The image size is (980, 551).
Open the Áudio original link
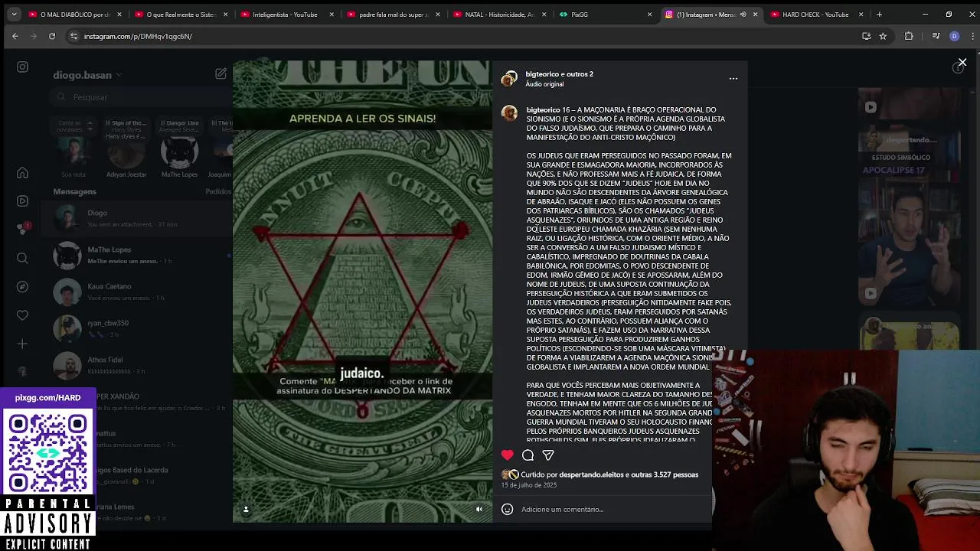pos(544,84)
